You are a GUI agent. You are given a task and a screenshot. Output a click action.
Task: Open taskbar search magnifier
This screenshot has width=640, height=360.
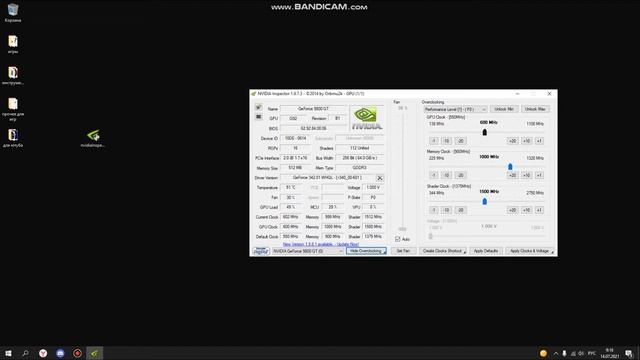25,353
